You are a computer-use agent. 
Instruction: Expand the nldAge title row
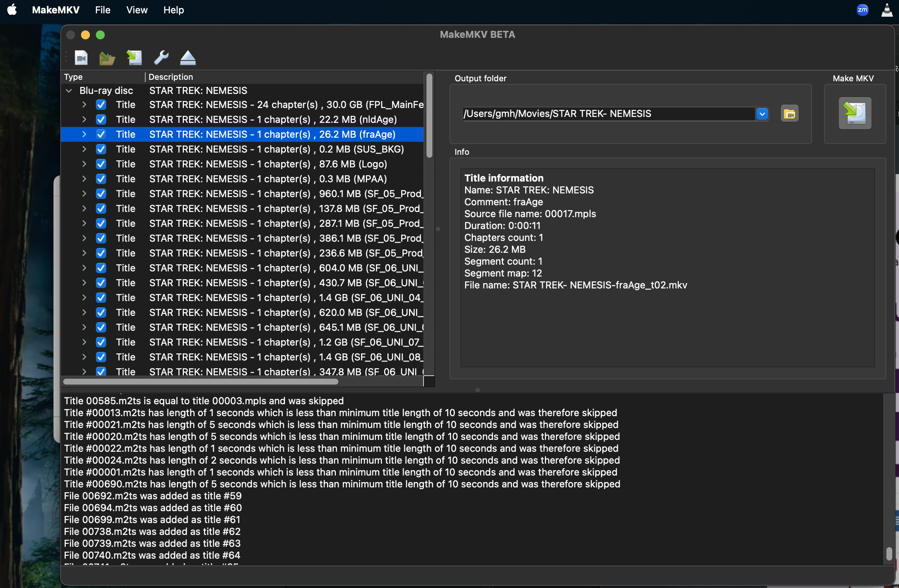point(84,120)
